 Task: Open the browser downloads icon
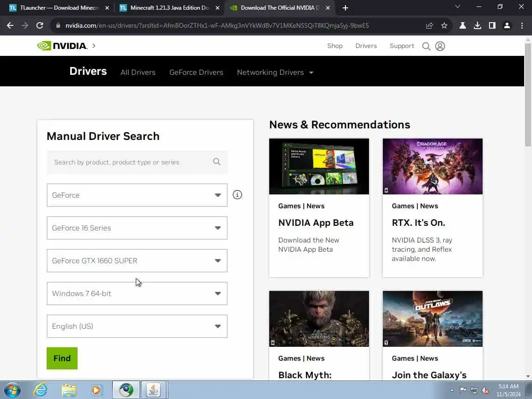pos(478,25)
